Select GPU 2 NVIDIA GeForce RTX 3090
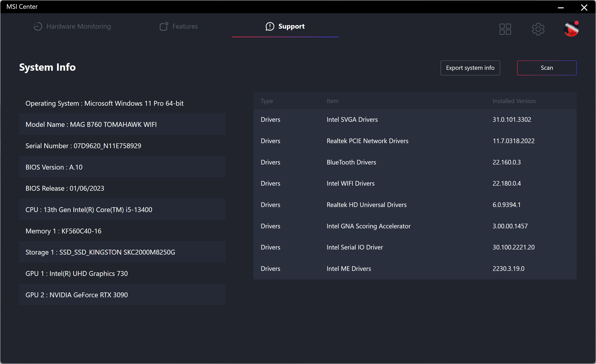The width and height of the screenshot is (596, 364). click(122, 295)
